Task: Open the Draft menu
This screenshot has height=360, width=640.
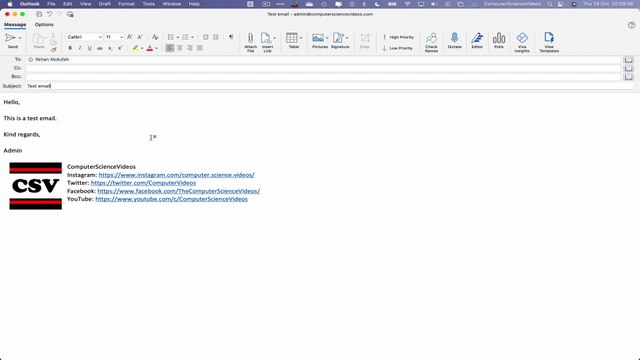Action: [x=104, y=4]
